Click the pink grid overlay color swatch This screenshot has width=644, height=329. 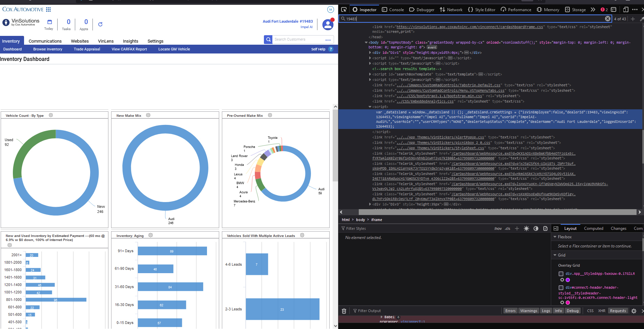click(x=568, y=303)
